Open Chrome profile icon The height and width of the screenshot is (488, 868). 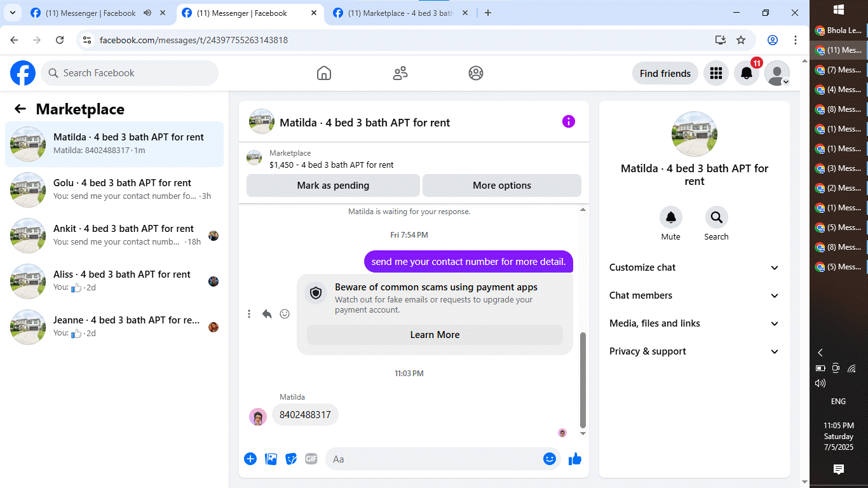[773, 40]
